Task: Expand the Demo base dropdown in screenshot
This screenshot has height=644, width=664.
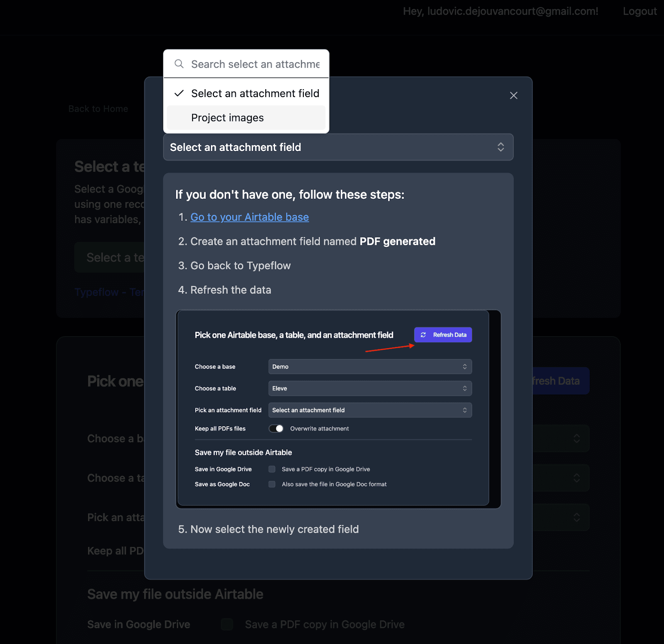Action: coord(369,367)
